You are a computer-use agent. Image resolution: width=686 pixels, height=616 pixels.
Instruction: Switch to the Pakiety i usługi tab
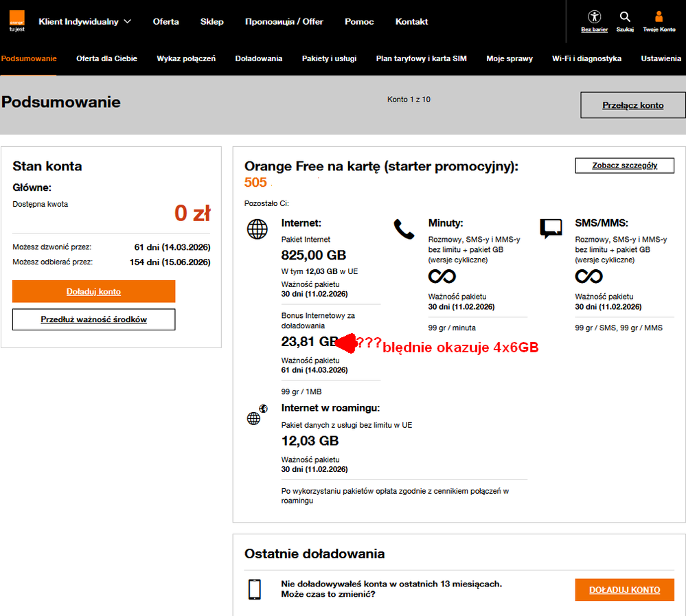tap(329, 58)
